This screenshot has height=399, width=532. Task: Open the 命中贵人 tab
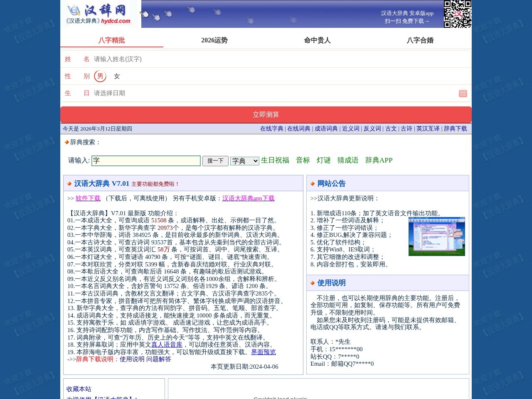coord(317,40)
